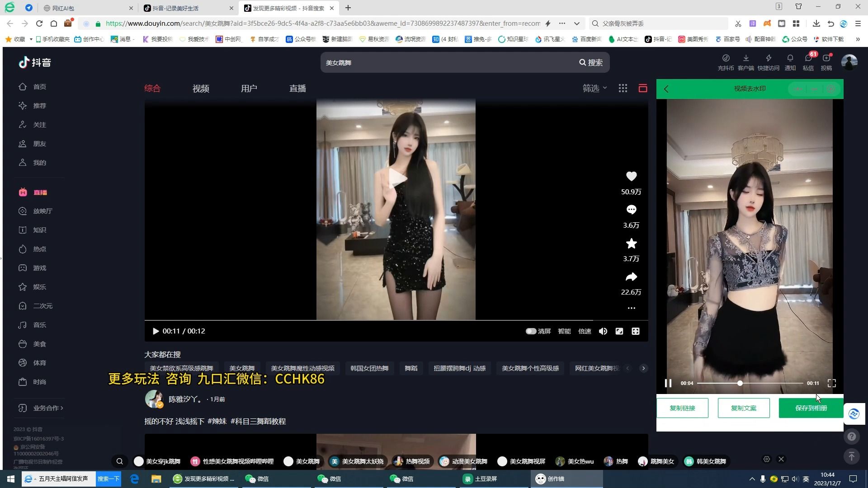Click 保存到相册 button
868x488 pixels.
[811, 408]
